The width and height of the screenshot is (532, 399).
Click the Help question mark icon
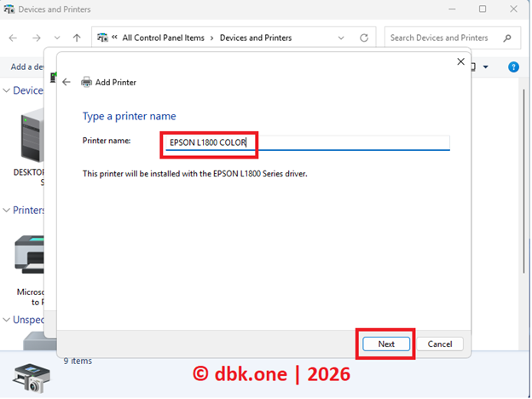pyautogui.click(x=513, y=66)
